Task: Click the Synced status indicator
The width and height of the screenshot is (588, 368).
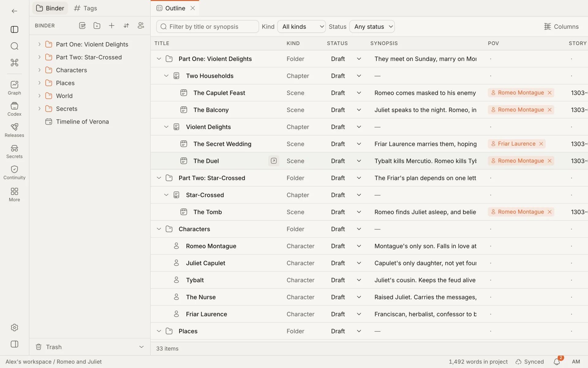Action: click(530, 362)
